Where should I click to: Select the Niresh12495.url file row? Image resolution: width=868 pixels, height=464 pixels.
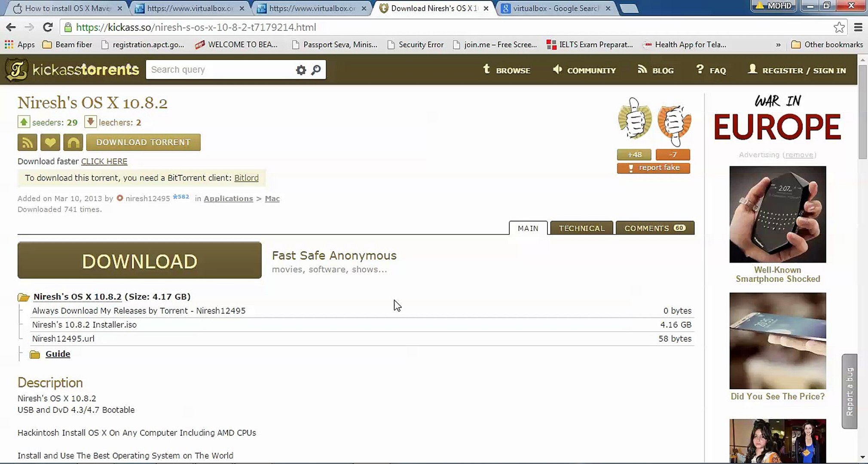362,339
